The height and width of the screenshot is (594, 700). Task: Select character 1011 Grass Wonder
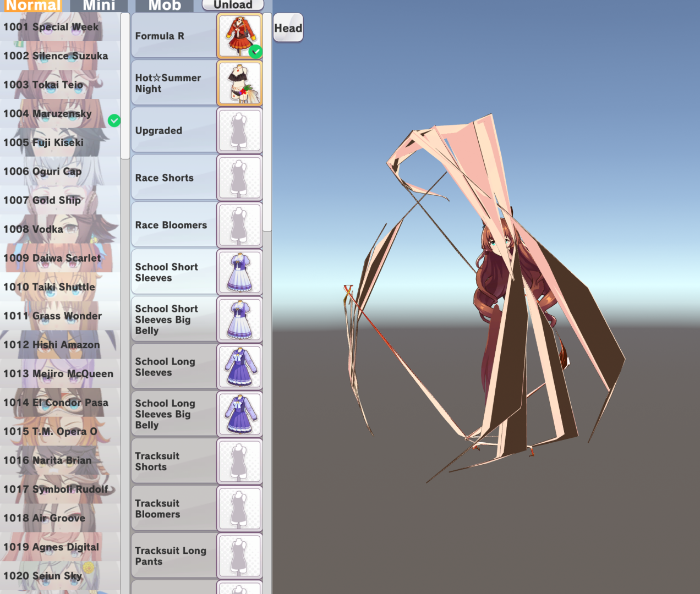pos(60,316)
